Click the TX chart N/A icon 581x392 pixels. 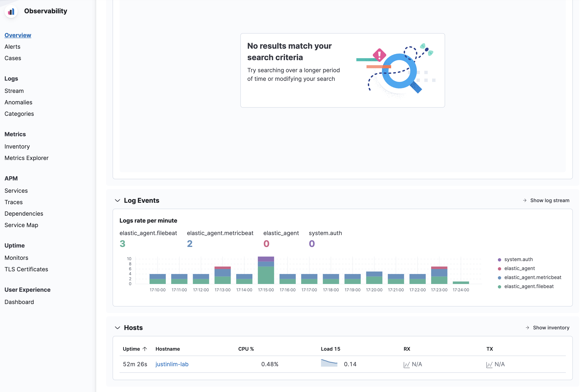pos(489,365)
